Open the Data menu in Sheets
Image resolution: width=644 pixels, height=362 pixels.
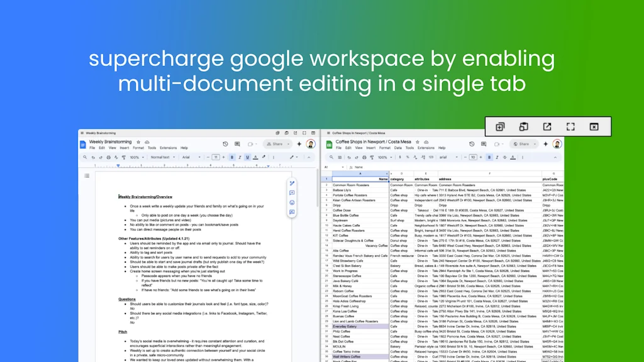tap(398, 148)
